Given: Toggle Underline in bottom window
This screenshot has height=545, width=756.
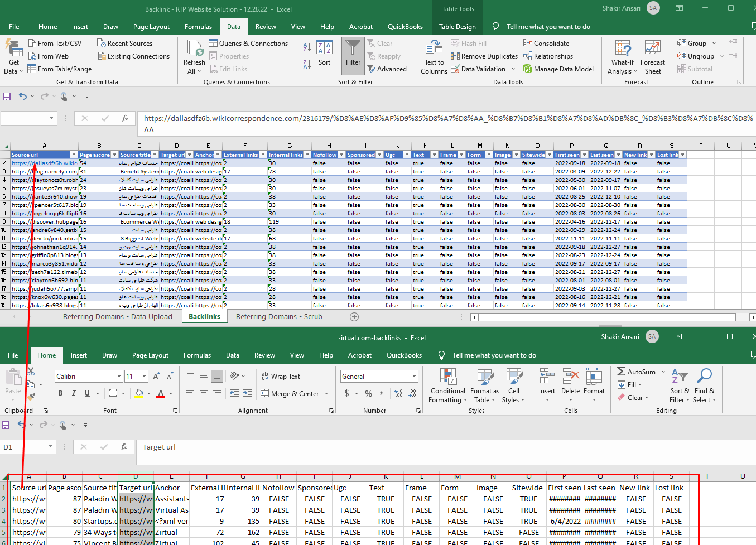Looking at the screenshot, I should pyautogui.click(x=87, y=393).
